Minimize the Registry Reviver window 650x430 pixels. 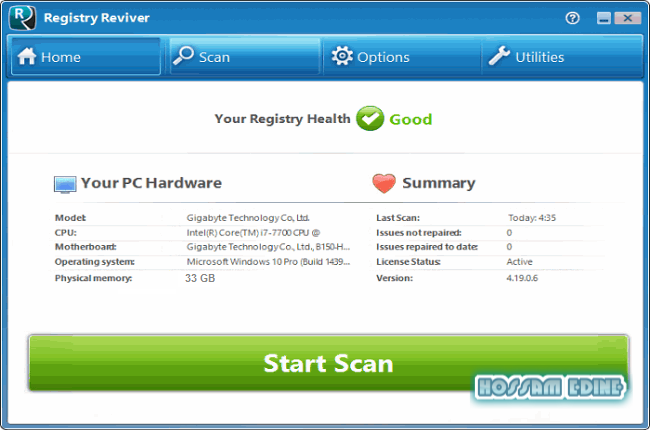(604, 18)
